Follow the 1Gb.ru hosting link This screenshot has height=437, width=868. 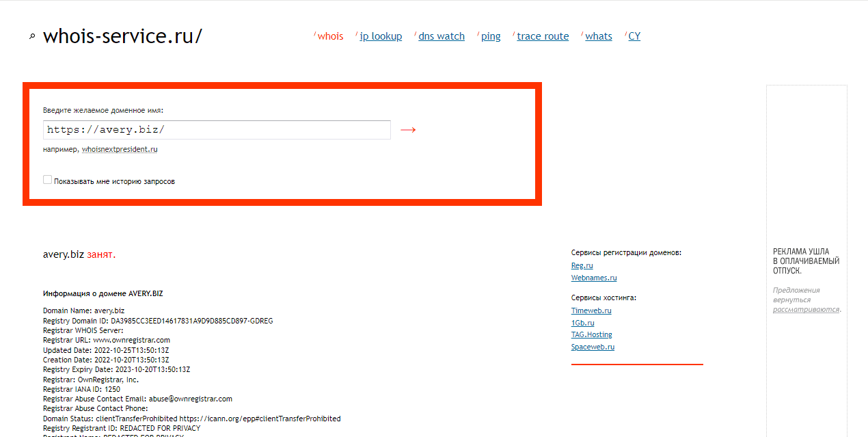tap(582, 323)
